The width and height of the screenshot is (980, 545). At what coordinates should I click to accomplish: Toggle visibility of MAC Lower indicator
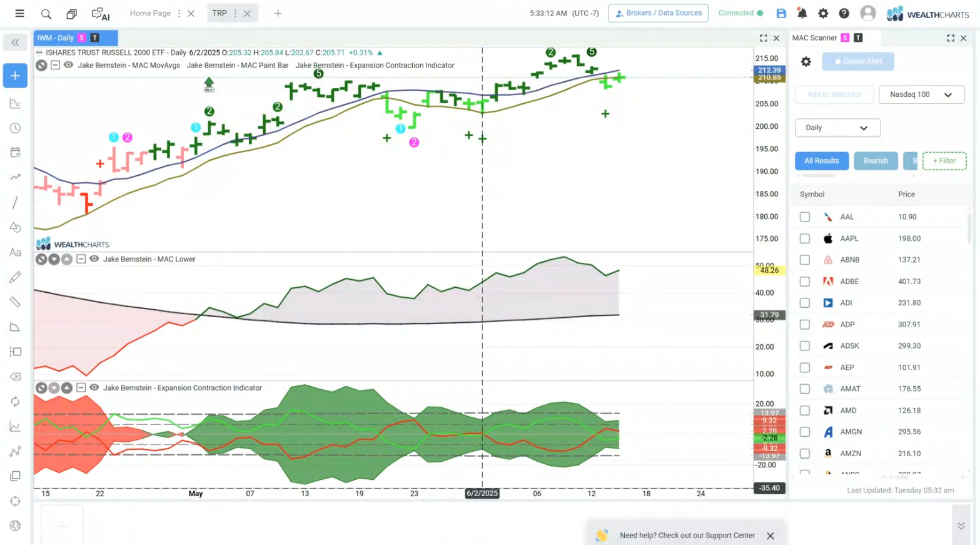(94, 259)
